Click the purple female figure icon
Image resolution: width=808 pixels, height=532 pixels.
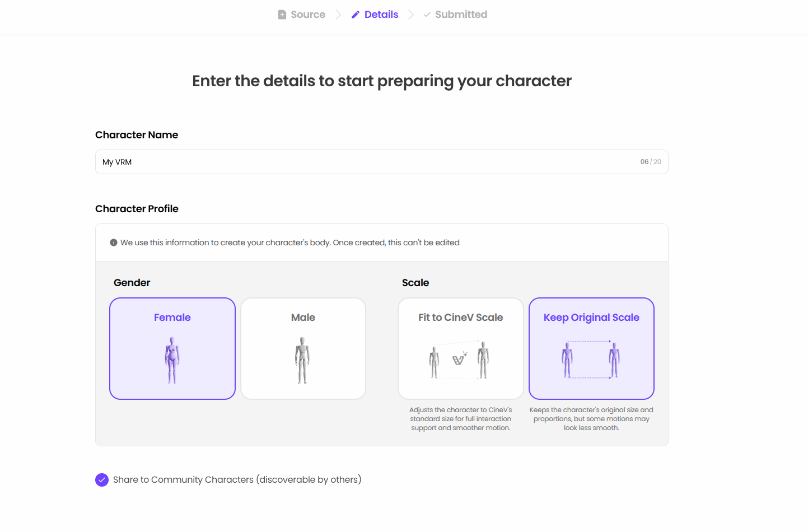click(x=172, y=360)
